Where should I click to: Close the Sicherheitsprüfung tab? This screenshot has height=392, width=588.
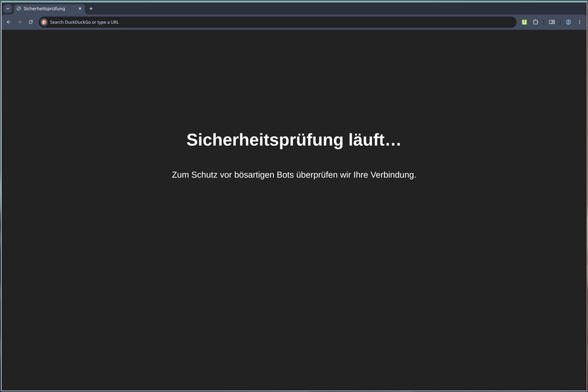pyautogui.click(x=80, y=9)
